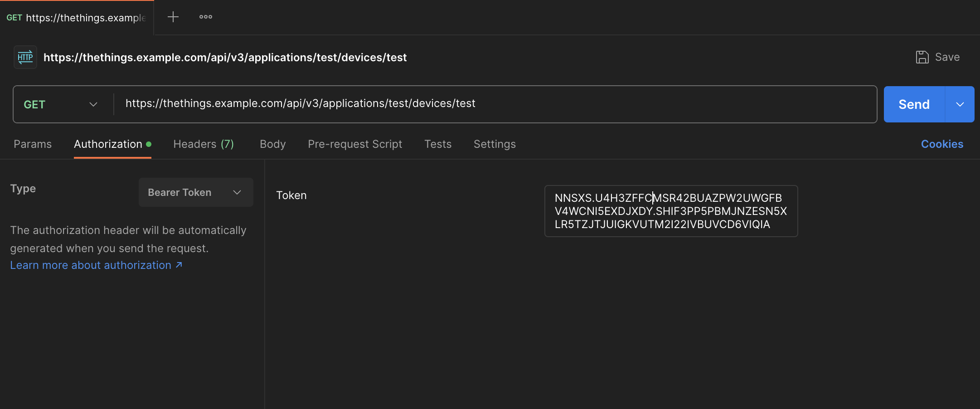This screenshot has width=980, height=409.
Task: Open the GET method dropdown
Action: (x=93, y=104)
